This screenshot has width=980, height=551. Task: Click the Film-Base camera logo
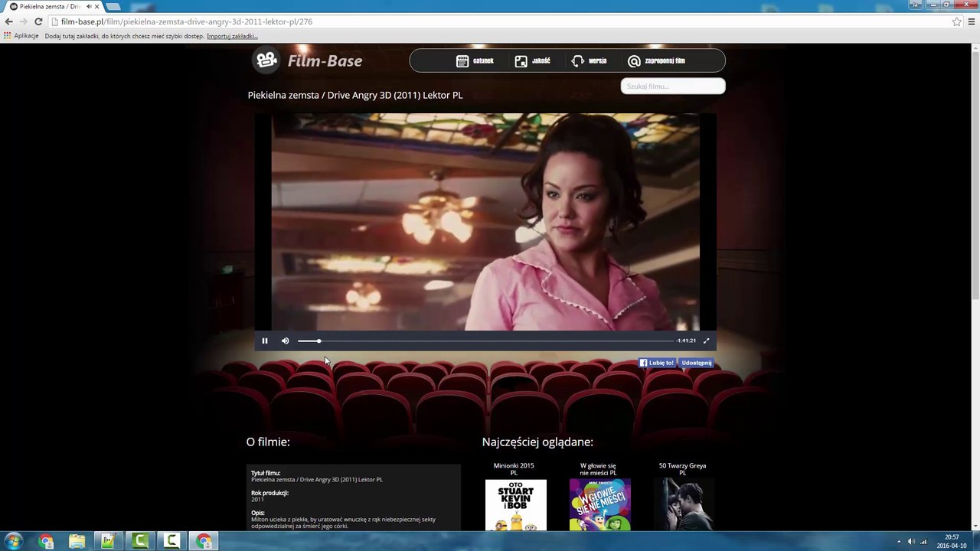click(267, 60)
